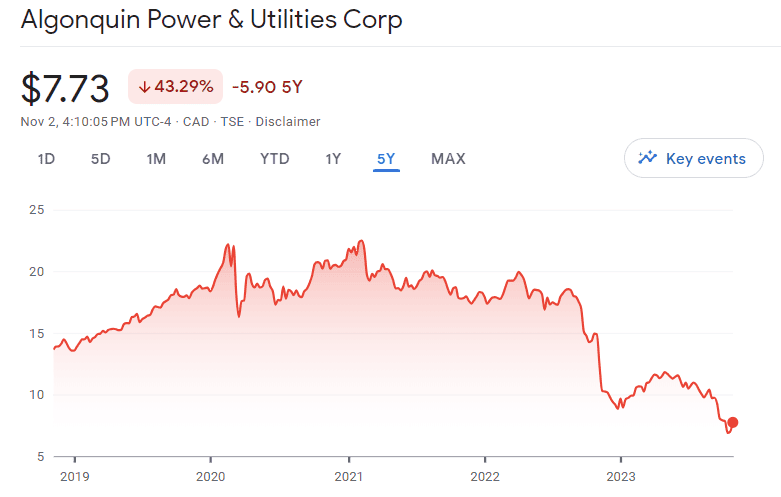Select the YTD range tab
This screenshot has width=781, height=497.
click(275, 159)
